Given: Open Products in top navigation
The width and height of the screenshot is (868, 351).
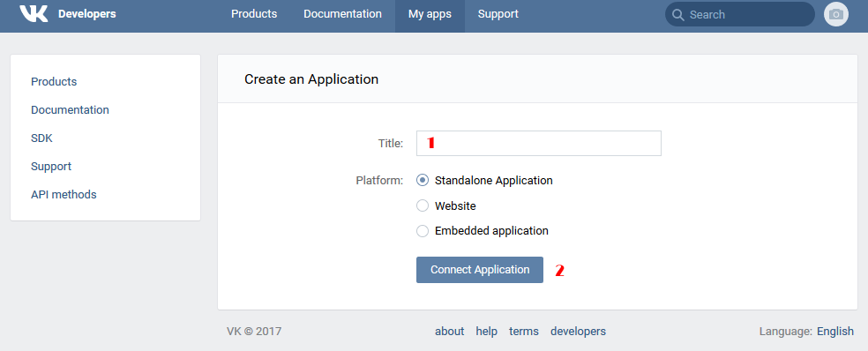Looking at the screenshot, I should tap(254, 14).
